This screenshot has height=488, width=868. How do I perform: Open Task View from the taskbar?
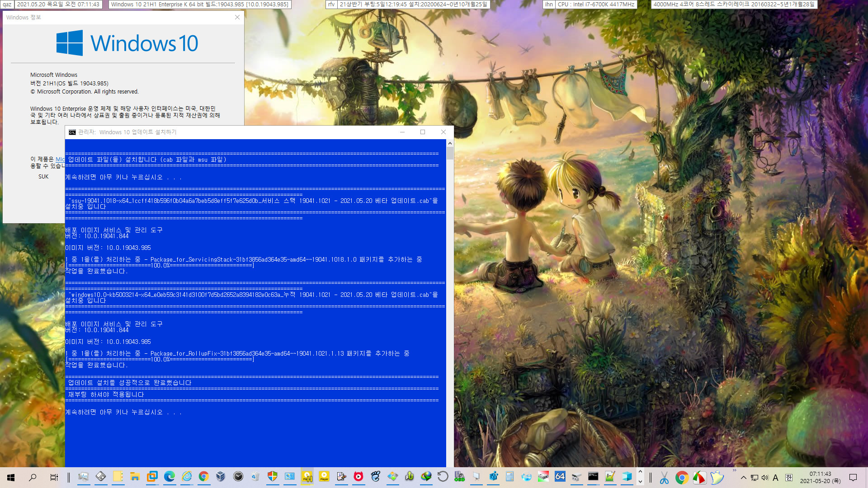[54, 477]
